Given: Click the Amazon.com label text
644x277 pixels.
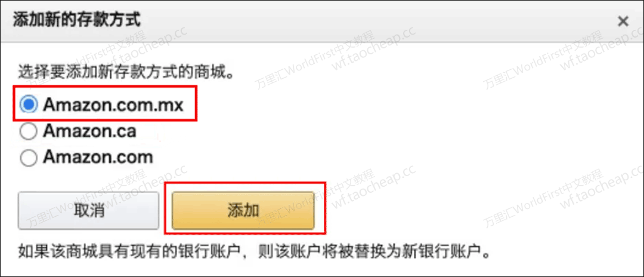Looking at the screenshot, I should click(98, 158).
